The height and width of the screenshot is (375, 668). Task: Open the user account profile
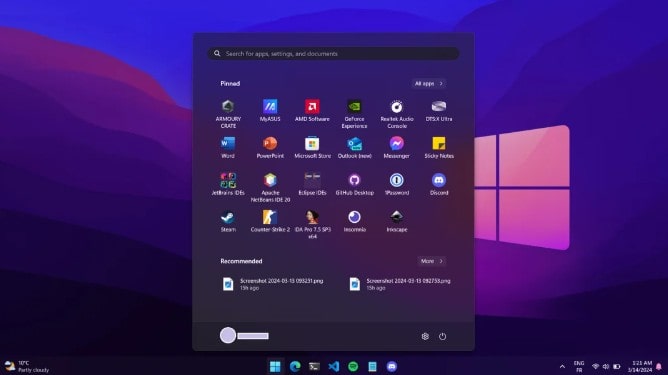coord(244,336)
